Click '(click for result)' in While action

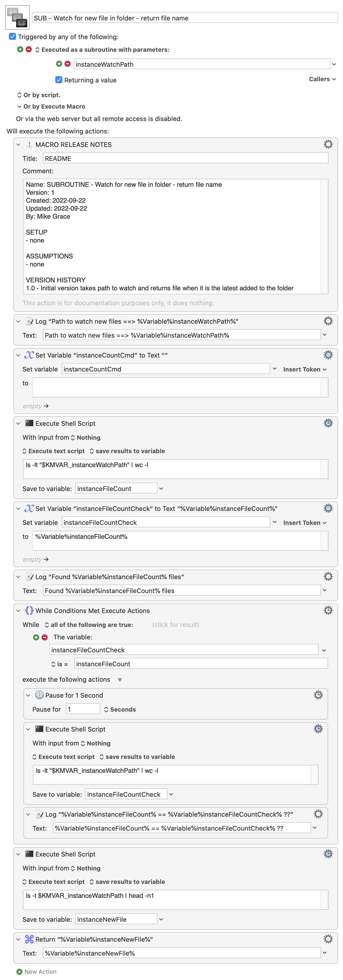175,624
